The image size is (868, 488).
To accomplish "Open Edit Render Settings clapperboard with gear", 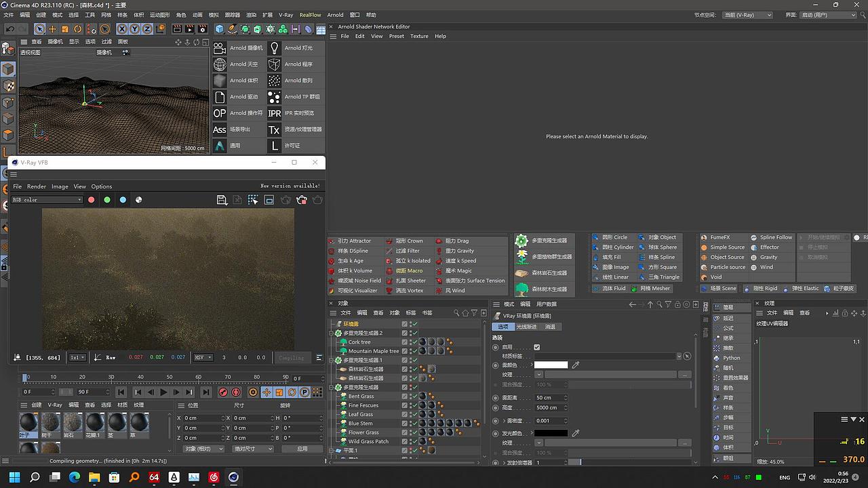I will tap(202, 29).
